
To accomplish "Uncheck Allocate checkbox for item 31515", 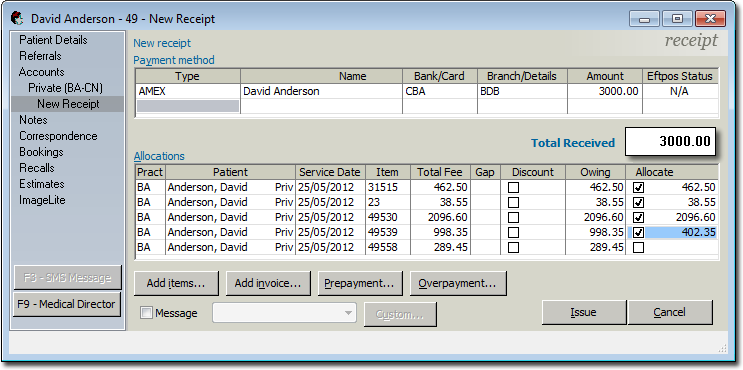I will 639,188.
